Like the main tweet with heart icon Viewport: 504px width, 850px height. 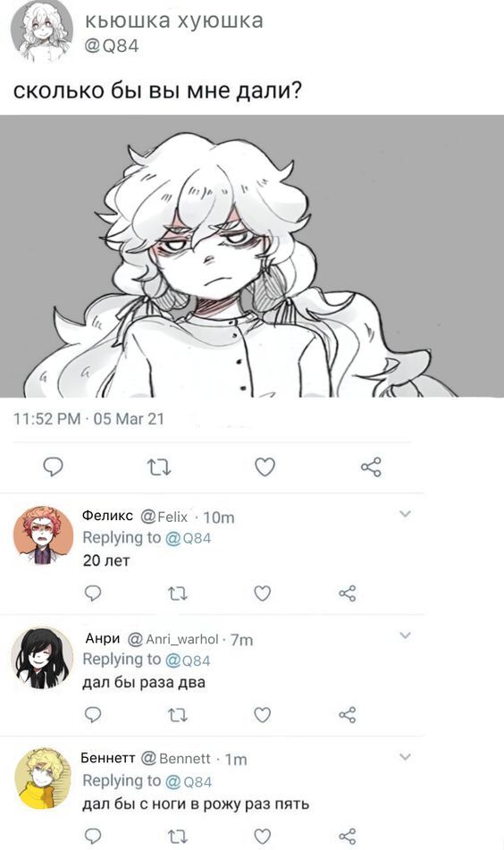265,467
